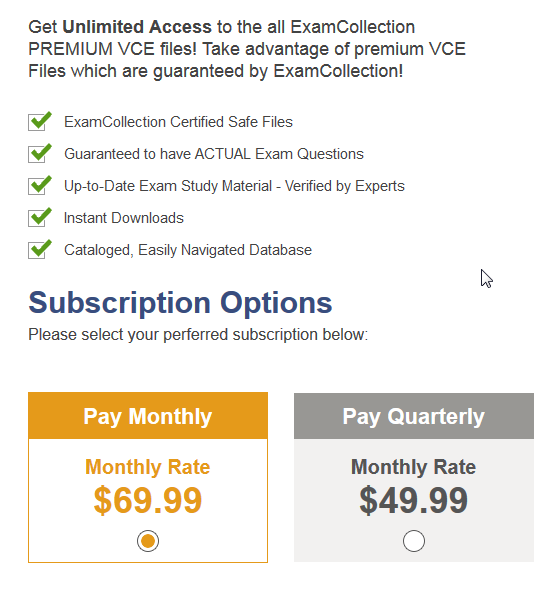Image resolution: width=546 pixels, height=589 pixels.
Task: Click the Cataloged, Easily Navigated Database text
Action: pyautogui.click(x=188, y=250)
